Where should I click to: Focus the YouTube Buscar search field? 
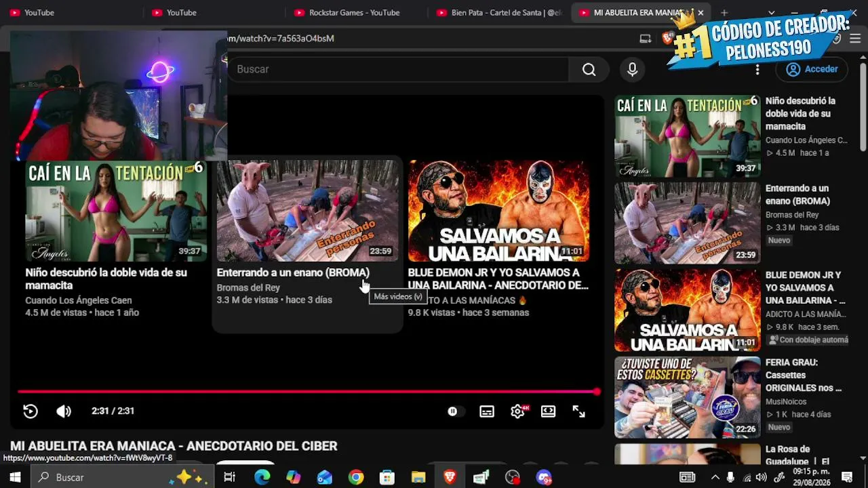398,69
